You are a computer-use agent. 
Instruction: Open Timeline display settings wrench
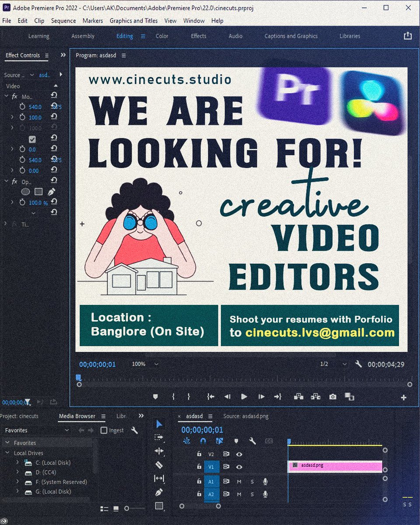pos(252,441)
